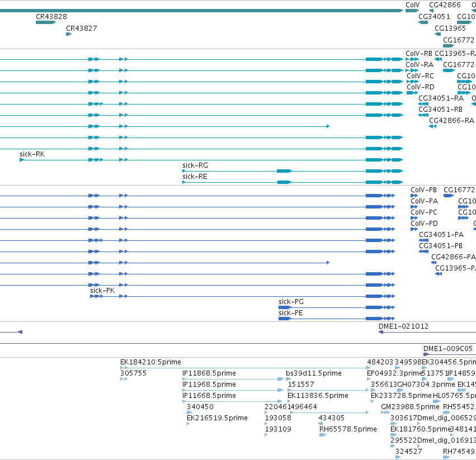Open the EP04932.3prime EST label
This screenshot has height=460, width=476.
click(x=394, y=373)
